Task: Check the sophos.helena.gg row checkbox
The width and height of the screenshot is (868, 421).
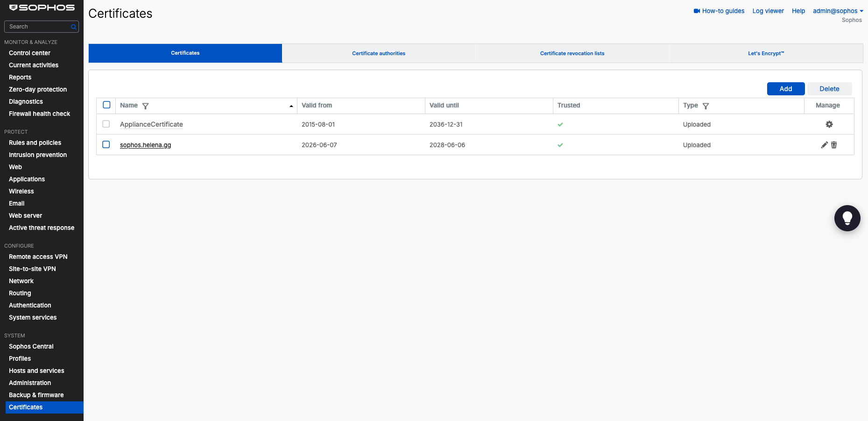Action: (x=106, y=144)
